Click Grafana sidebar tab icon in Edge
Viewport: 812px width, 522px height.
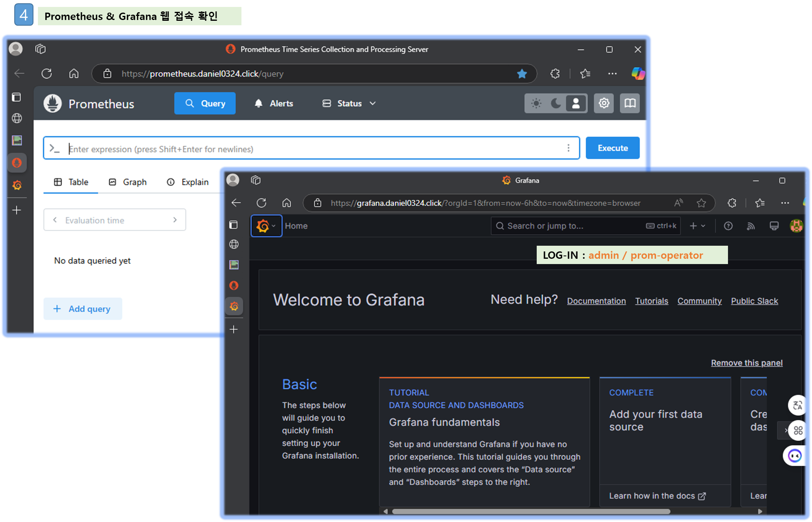[x=234, y=306]
